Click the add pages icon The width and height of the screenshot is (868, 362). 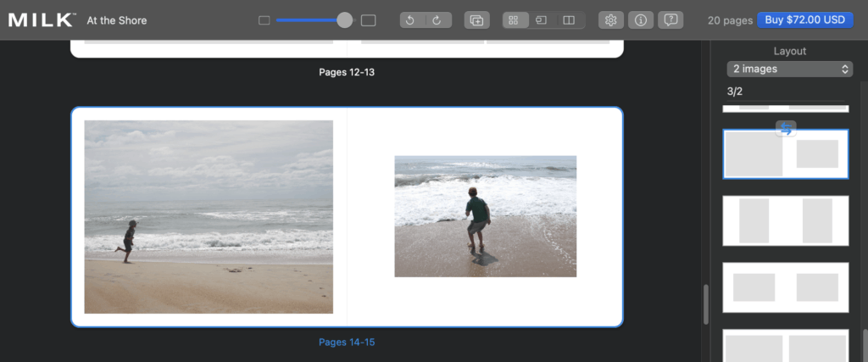pos(476,20)
